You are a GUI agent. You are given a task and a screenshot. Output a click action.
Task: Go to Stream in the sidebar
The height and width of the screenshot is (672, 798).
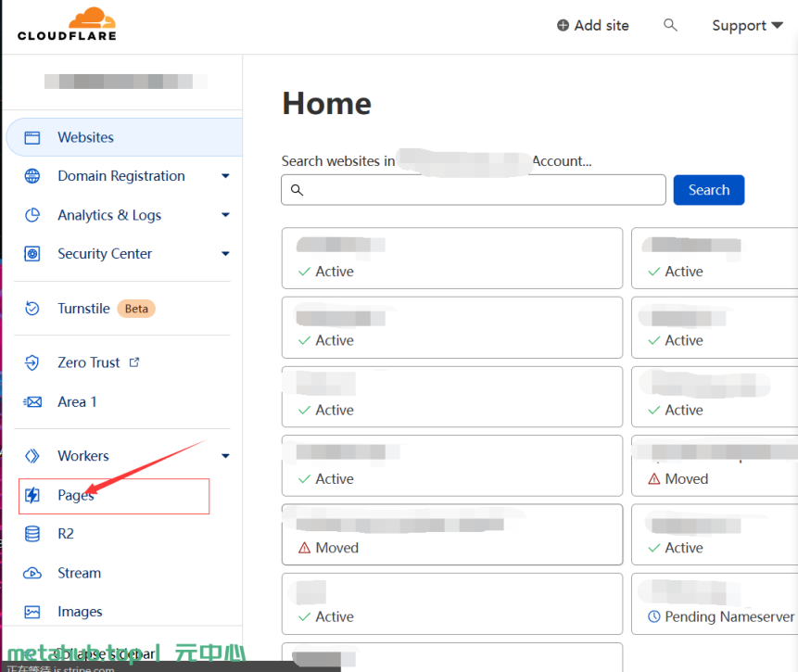[x=79, y=573]
